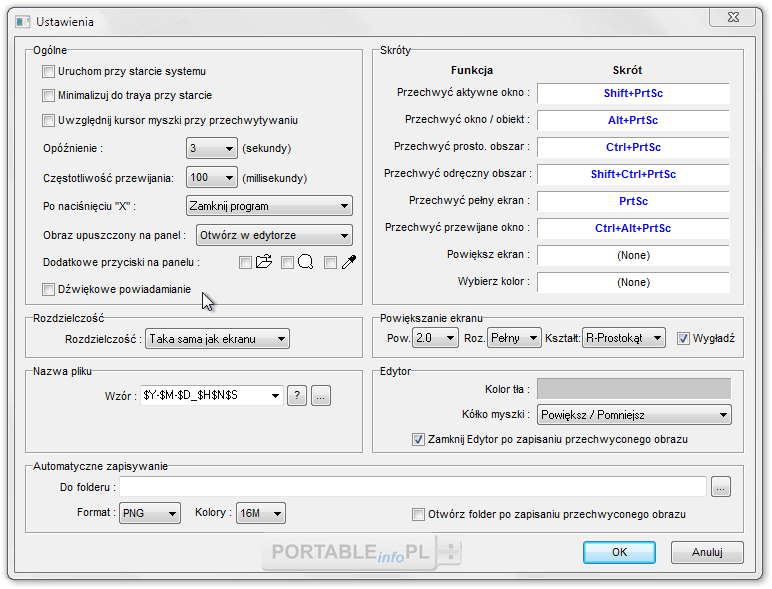This screenshot has height=589, width=772.
Task: Close the Ustawienia window
Action: click(733, 17)
